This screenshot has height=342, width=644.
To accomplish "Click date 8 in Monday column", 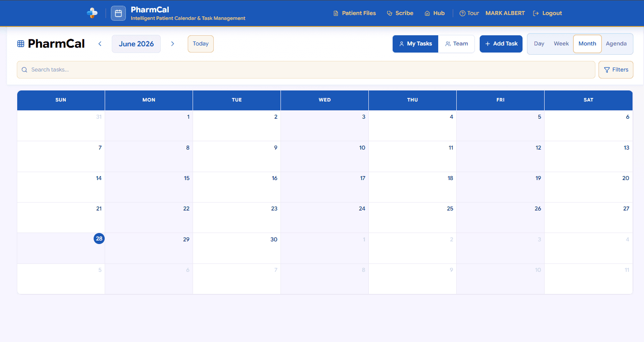I will click(x=188, y=147).
